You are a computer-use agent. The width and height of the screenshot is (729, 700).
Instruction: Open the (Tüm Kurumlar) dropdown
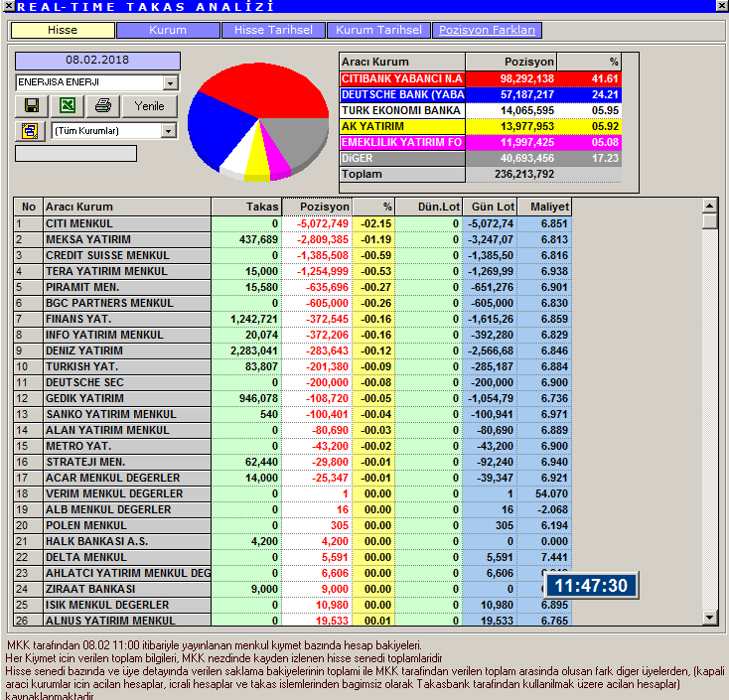[168, 131]
